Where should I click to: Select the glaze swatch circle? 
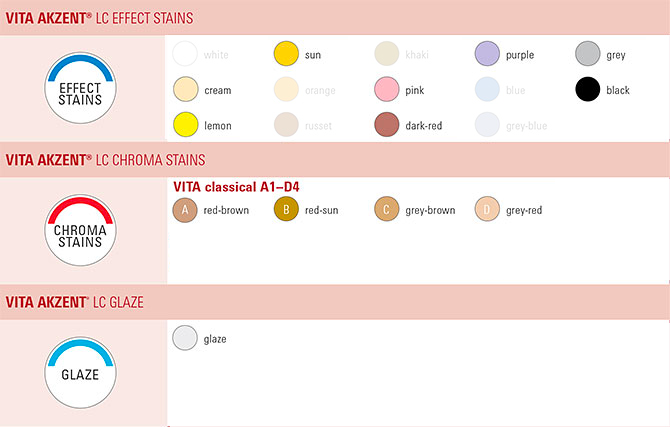(185, 338)
